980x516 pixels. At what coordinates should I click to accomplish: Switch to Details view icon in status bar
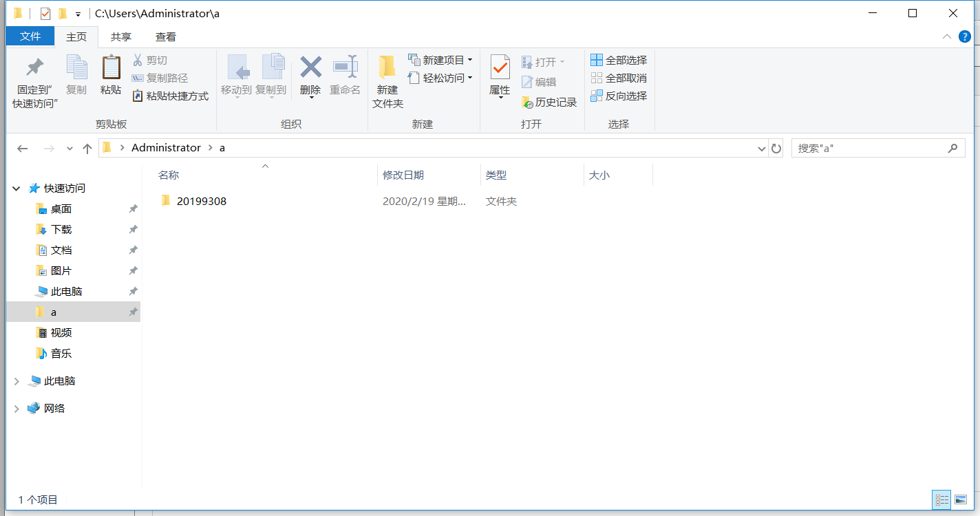941,500
